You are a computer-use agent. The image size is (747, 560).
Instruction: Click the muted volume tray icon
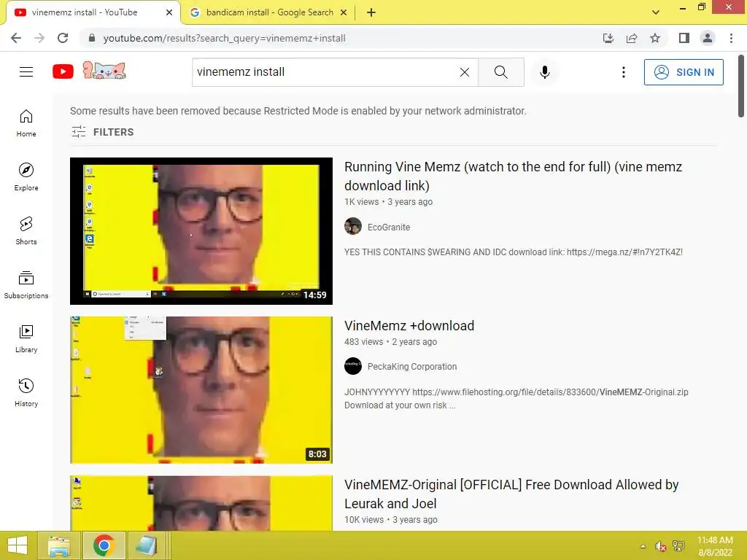pyautogui.click(x=660, y=546)
